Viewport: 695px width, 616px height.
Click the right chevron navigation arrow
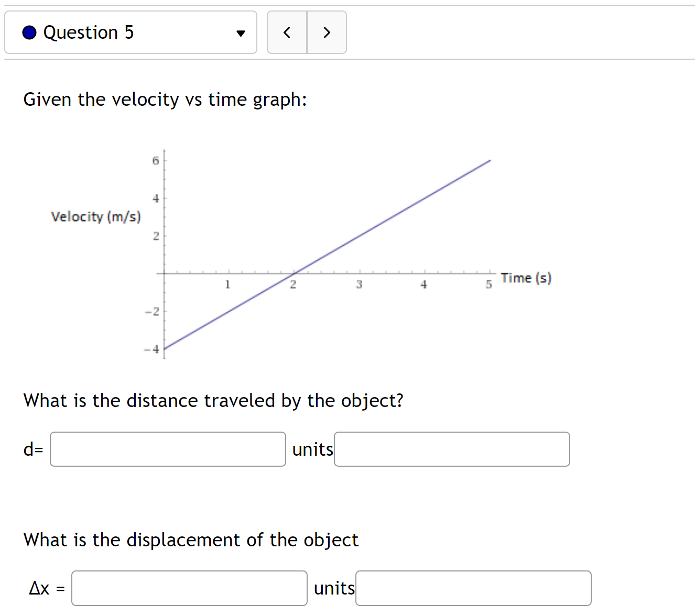327,32
